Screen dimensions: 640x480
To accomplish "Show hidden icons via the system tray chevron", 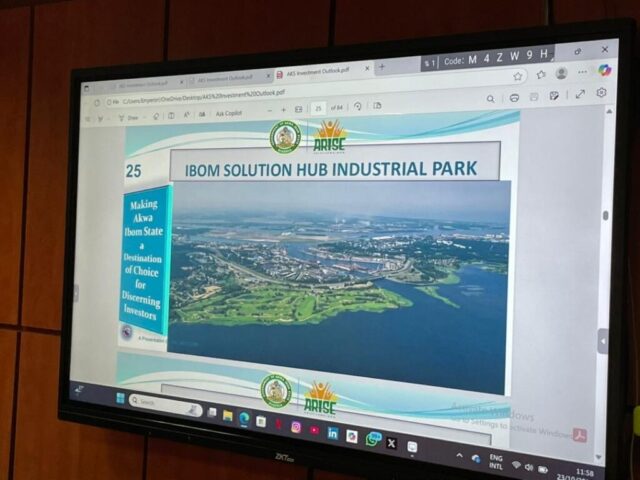I will [459, 455].
